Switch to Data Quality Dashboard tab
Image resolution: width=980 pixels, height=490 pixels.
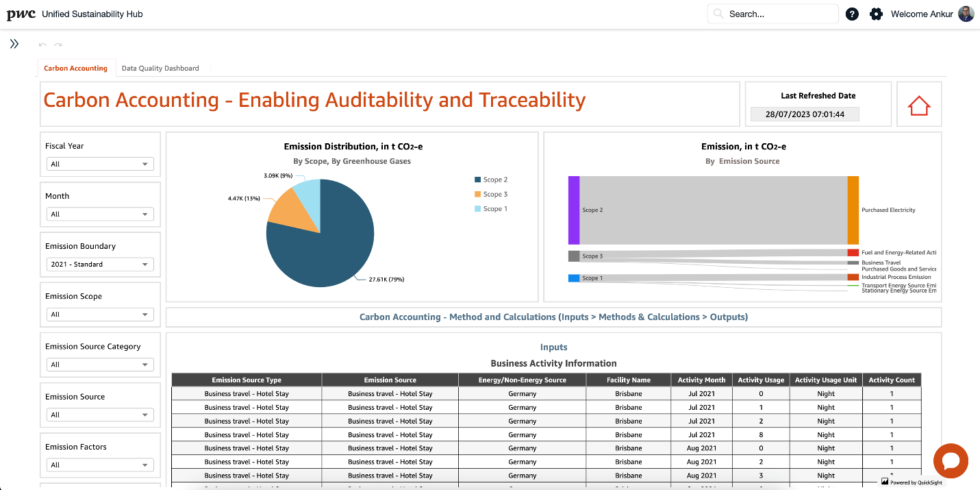(x=160, y=68)
